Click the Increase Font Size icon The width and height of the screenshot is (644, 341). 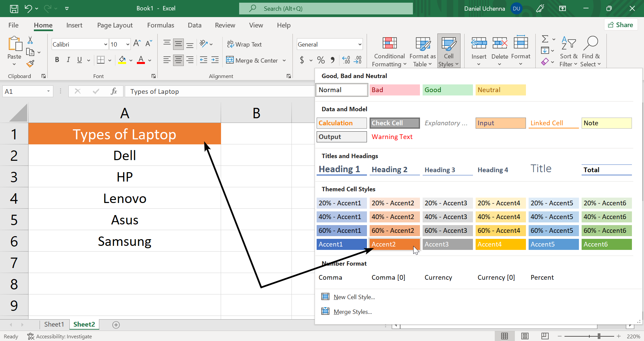pos(137,44)
